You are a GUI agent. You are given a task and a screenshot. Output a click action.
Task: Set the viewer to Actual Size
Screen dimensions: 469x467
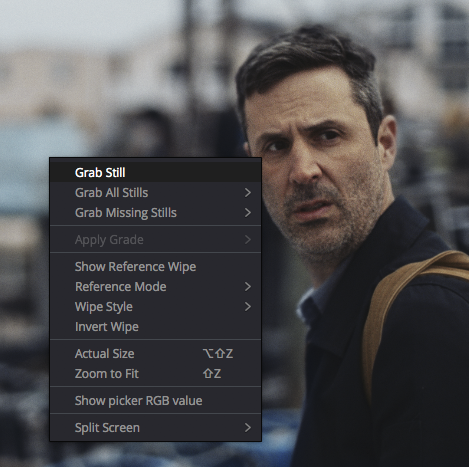point(155,354)
